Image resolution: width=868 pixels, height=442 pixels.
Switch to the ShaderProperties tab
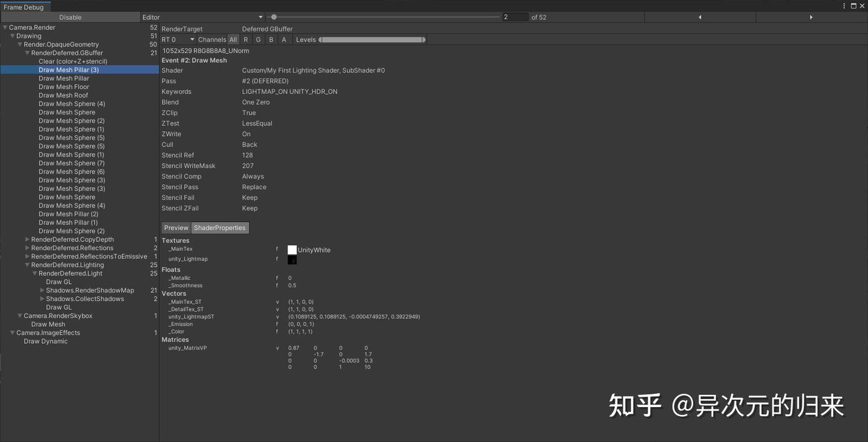219,227
